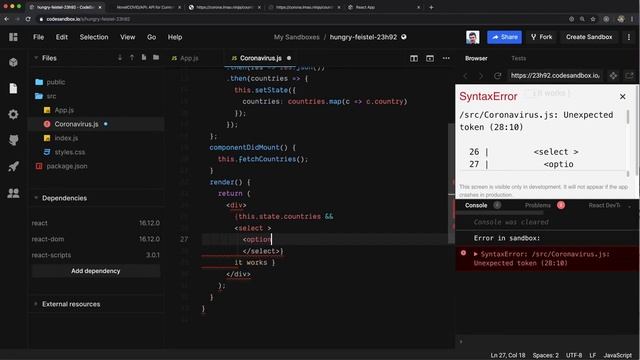Create a new directory with folder icon

tap(156, 58)
